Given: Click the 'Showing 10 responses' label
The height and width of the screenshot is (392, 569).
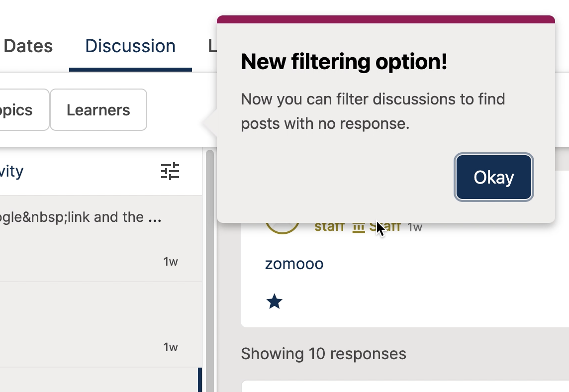Looking at the screenshot, I should click(323, 354).
